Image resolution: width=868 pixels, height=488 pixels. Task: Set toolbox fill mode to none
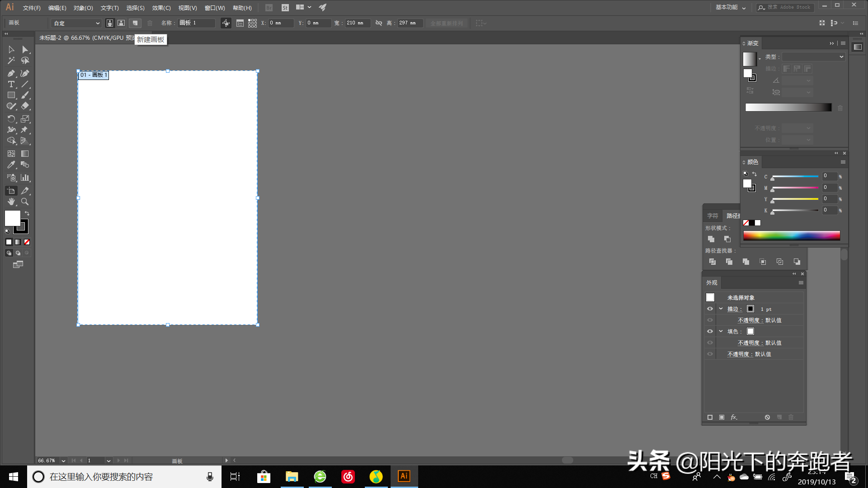(x=27, y=242)
